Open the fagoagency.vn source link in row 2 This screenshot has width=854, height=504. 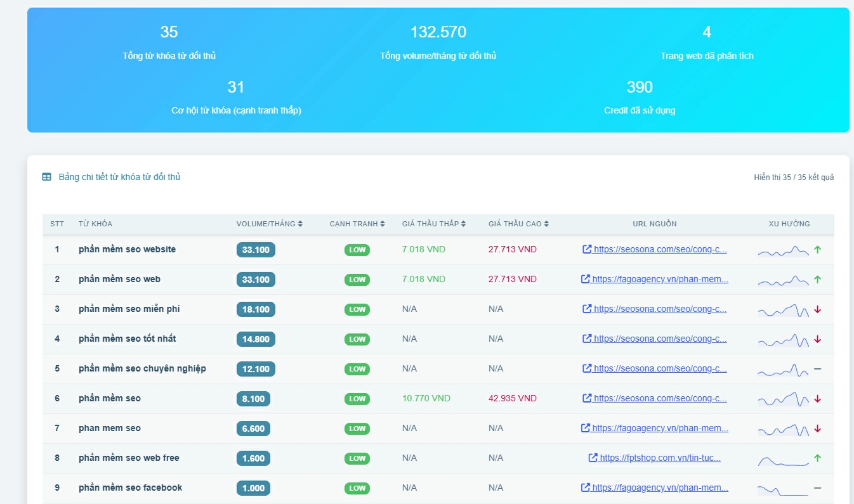pyautogui.click(x=660, y=280)
